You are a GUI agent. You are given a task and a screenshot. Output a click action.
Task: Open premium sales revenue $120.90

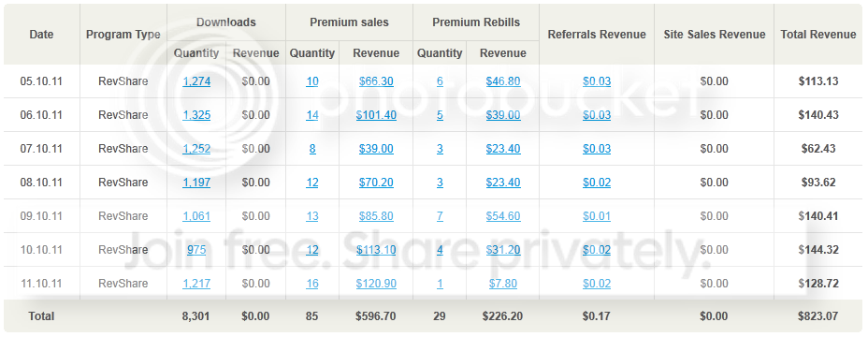[x=376, y=284]
